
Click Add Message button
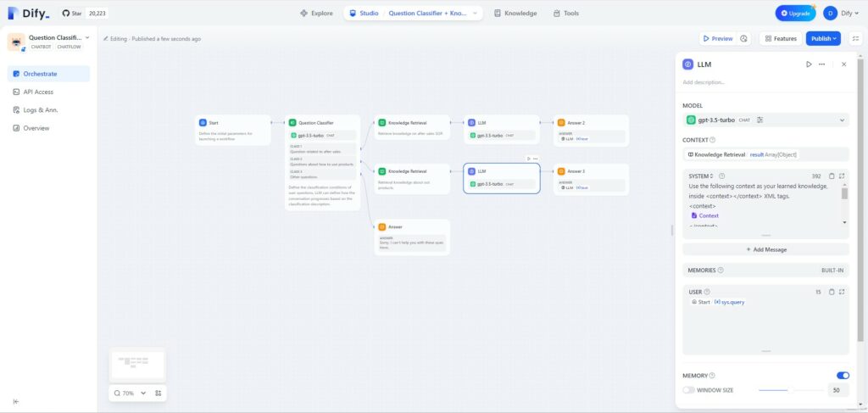[765, 249]
